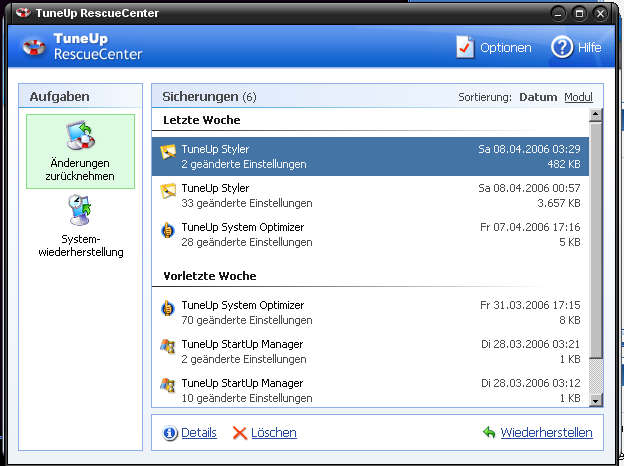
Task: Click size value '3.657 KB'
Action: coord(559,203)
